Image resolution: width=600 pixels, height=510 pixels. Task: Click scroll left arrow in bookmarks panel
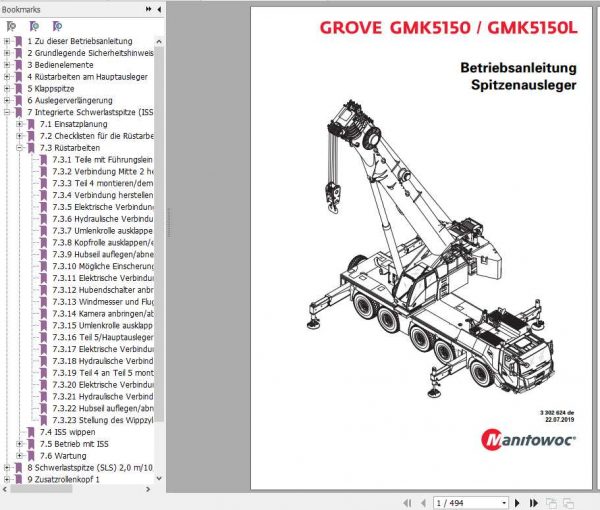(x=5, y=489)
